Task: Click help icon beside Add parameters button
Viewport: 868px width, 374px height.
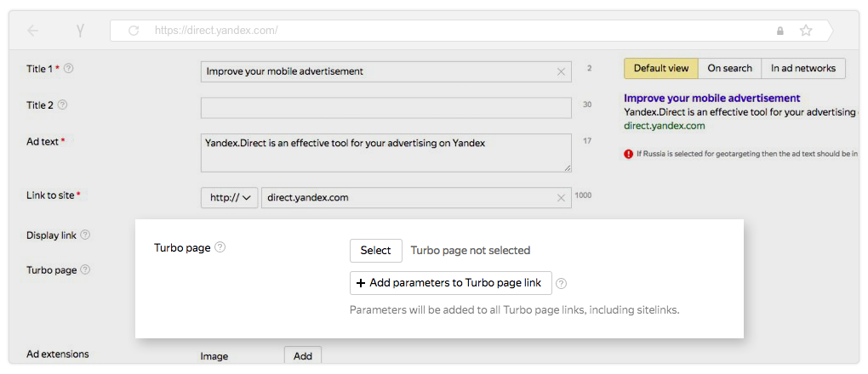Action: click(x=562, y=284)
